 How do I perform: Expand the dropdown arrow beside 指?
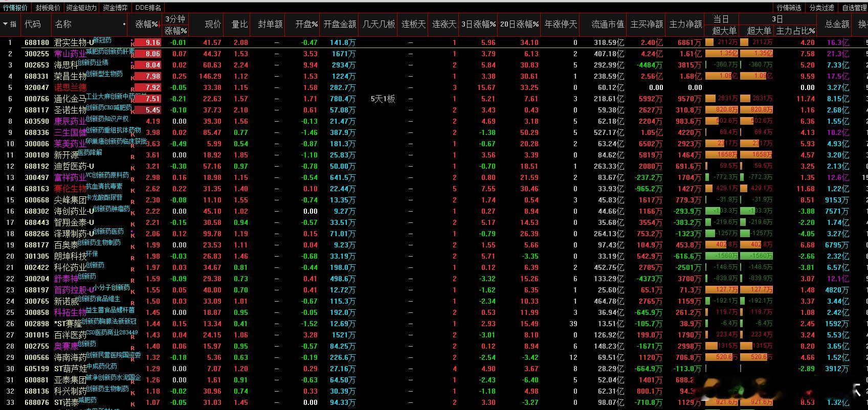coord(6,24)
